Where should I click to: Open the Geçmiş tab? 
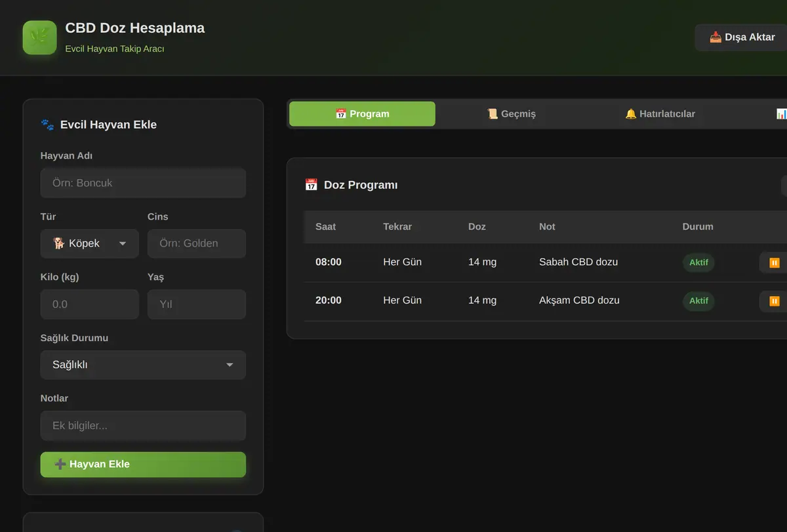point(512,113)
